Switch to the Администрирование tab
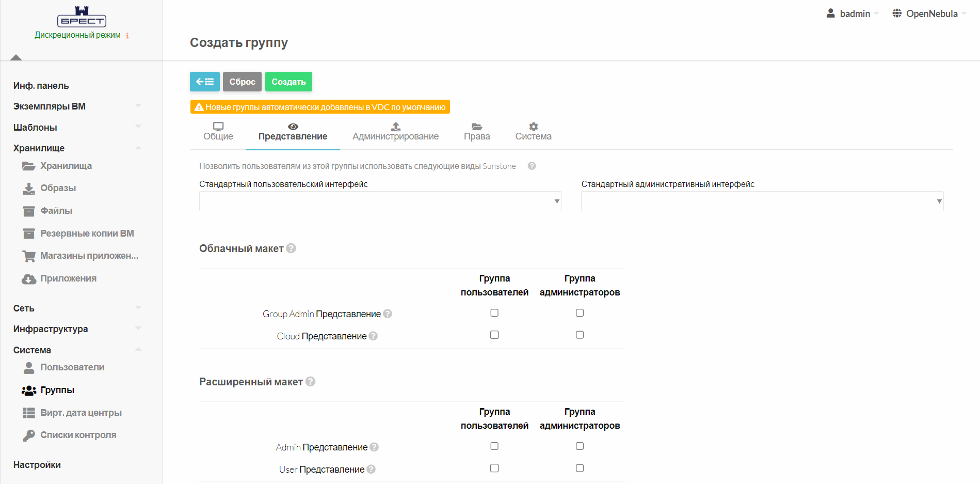The width and height of the screenshot is (980, 484). 395,132
